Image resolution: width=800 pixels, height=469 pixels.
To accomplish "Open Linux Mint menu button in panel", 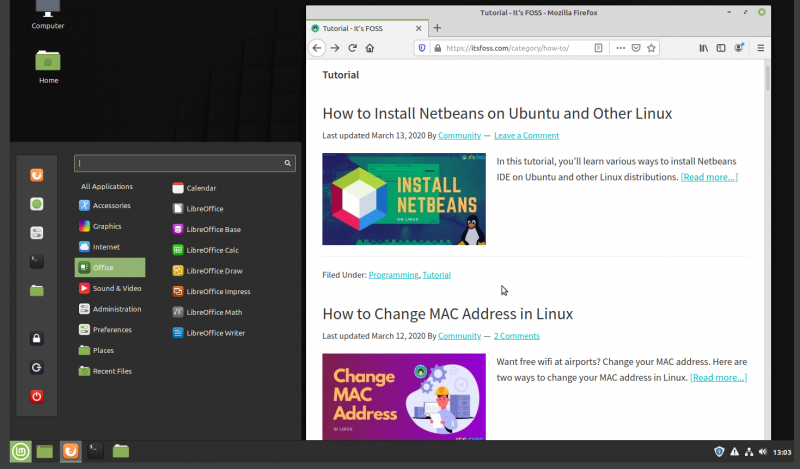I will tap(20, 451).
